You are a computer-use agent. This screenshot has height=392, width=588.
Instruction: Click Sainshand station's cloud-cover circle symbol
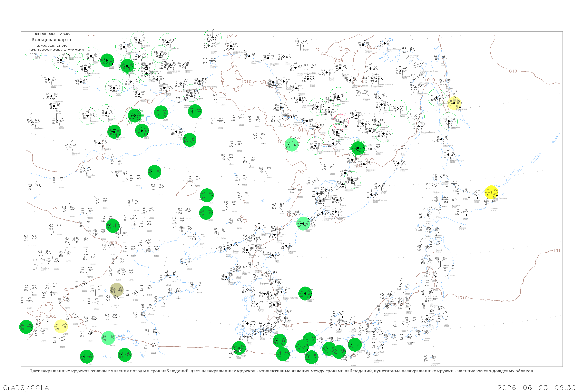70,147
